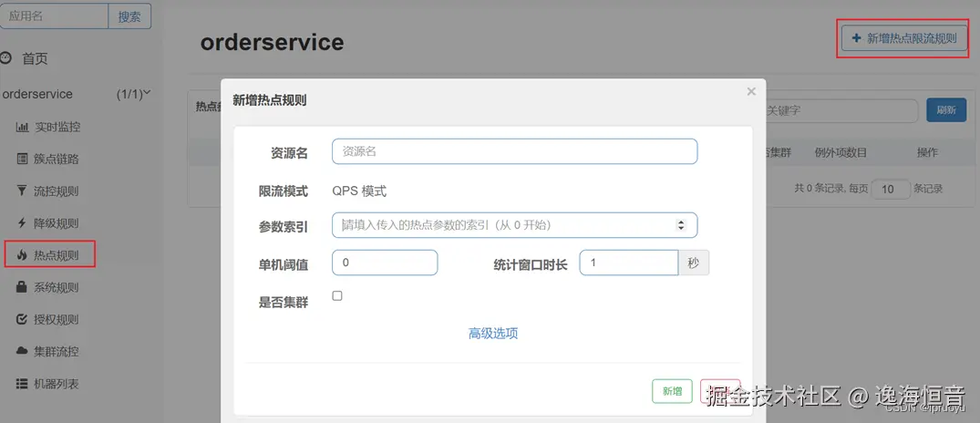Focus the 统计窗口时长 input field
Image resolution: width=980 pixels, height=423 pixels.
(x=629, y=263)
